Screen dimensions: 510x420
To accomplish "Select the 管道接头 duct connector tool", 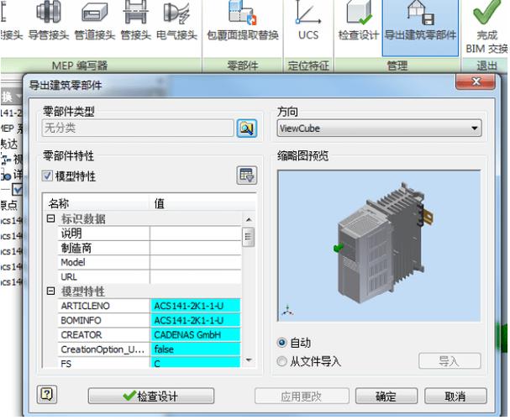I will tap(95, 20).
